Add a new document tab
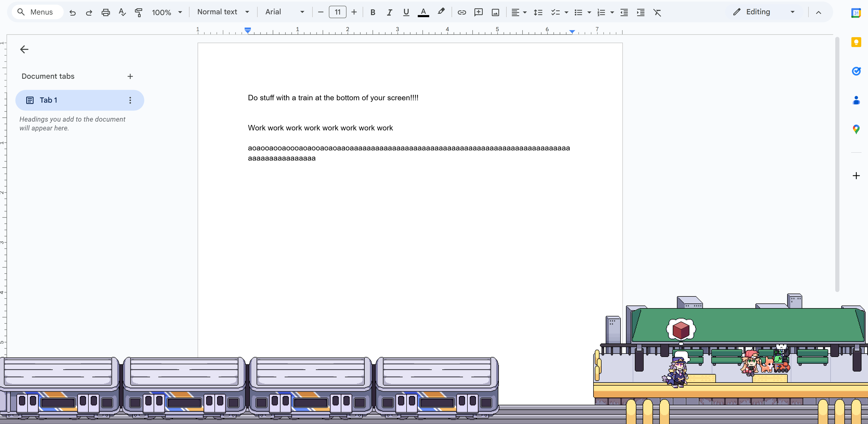 click(x=130, y=76)
